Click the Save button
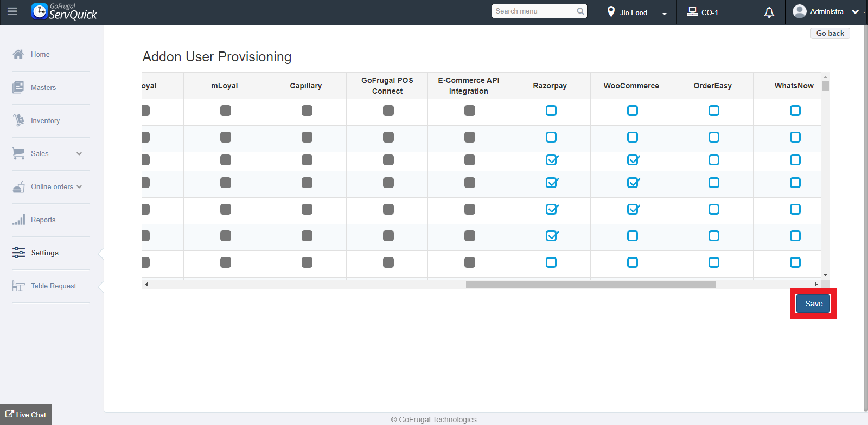 (x=813, y=304)
